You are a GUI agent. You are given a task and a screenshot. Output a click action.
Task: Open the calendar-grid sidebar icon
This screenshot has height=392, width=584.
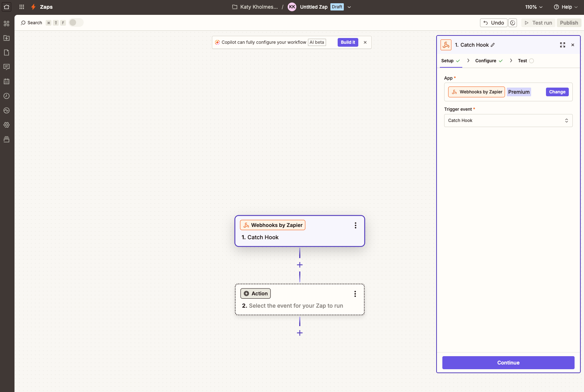click(7, 81)
